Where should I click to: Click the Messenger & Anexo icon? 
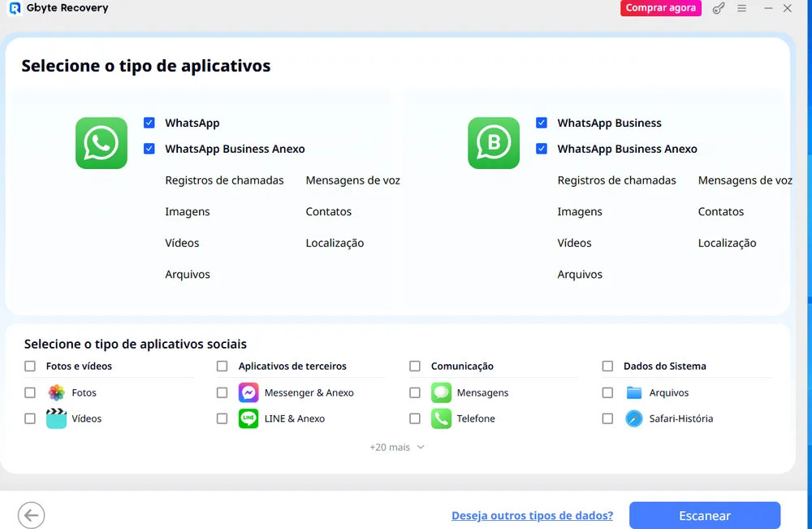click(x=248, y=392)
